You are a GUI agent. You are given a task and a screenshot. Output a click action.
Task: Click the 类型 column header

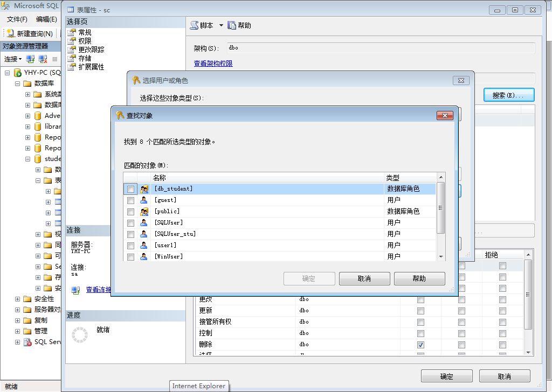[410, 178]
